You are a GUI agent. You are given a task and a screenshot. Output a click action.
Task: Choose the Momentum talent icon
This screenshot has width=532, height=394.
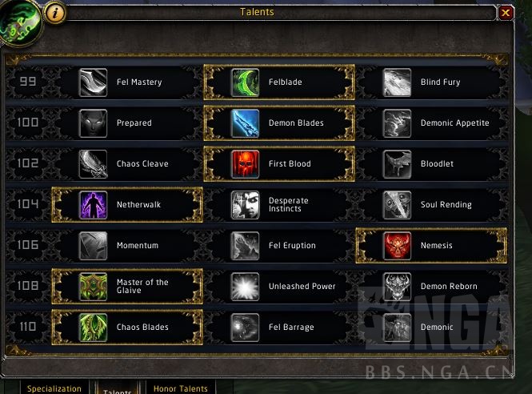[x=93, y=246]
